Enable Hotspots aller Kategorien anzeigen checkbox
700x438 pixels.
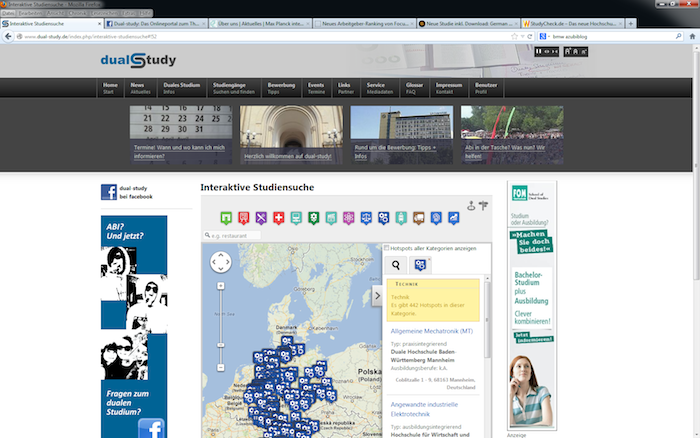387,248
